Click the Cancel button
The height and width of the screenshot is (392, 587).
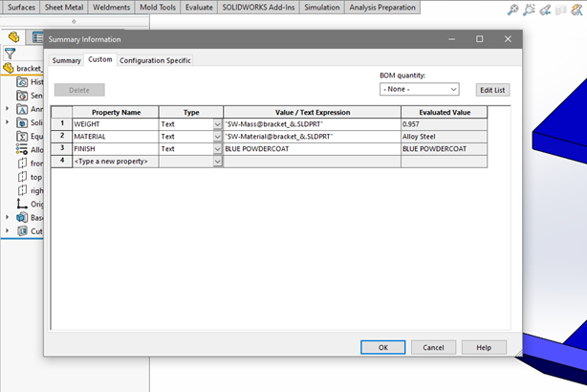[x=433, y=347]
